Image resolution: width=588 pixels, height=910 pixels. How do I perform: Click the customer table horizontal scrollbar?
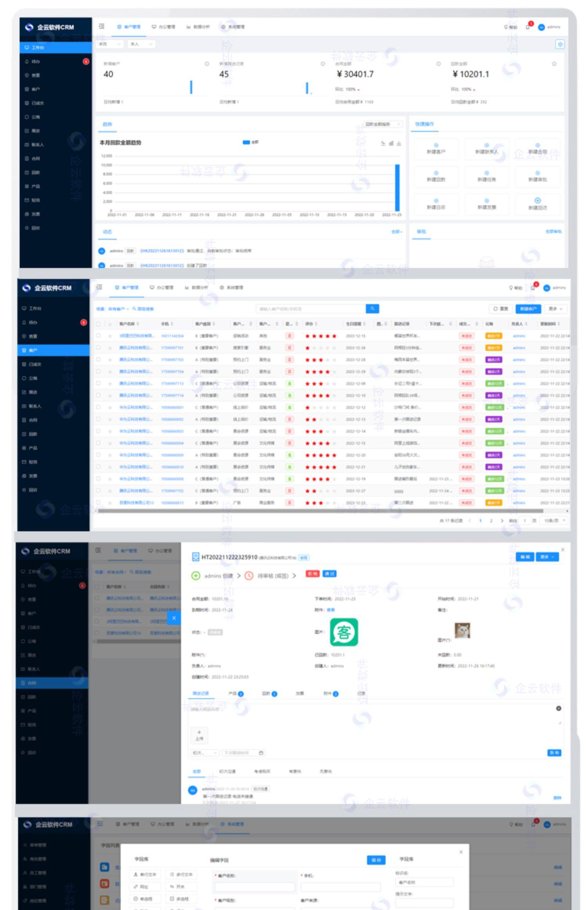tap(320, 511)
